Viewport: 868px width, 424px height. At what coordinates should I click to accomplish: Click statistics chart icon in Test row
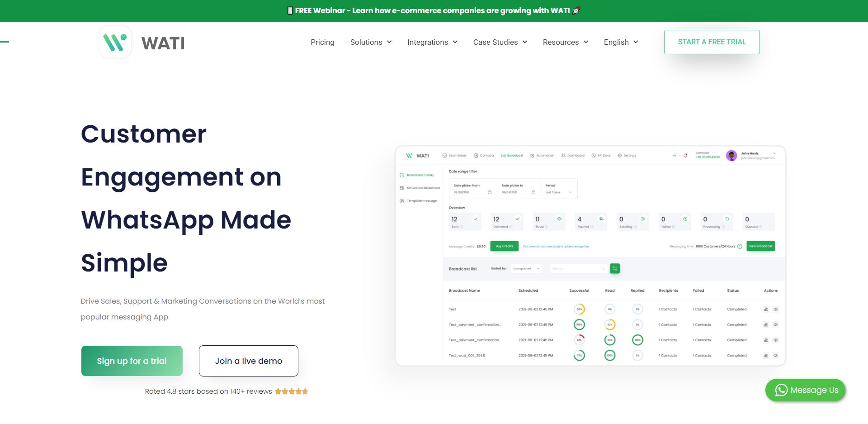click(x=766, y=310)
